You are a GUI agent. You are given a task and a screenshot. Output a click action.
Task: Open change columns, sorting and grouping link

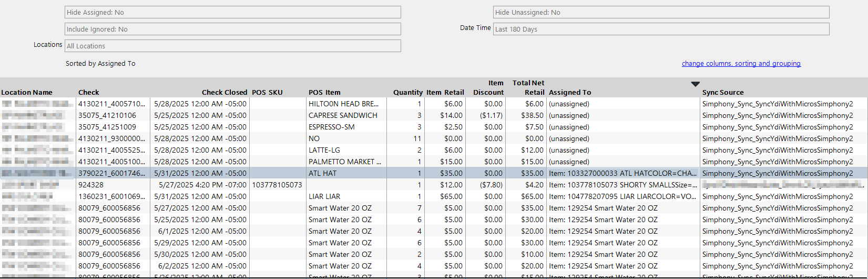coord(741,64)
